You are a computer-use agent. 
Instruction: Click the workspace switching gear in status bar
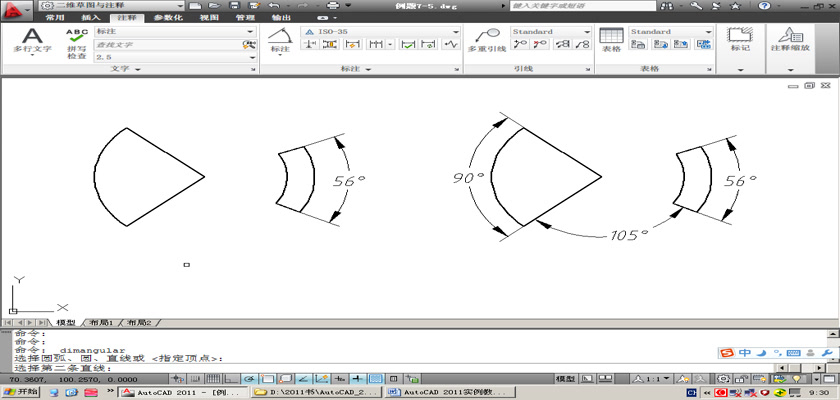pos(724,379)
